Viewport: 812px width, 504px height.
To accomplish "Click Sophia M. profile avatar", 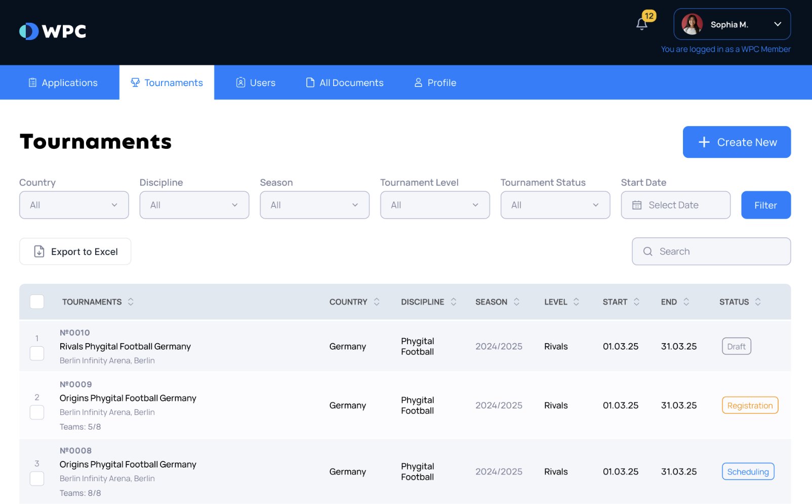I will [692, 24].
